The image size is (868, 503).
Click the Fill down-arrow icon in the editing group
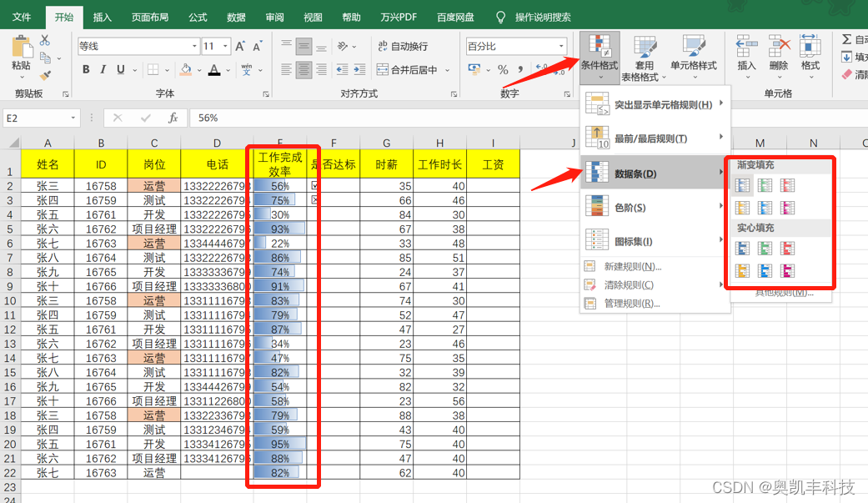(x=847, y=57)
